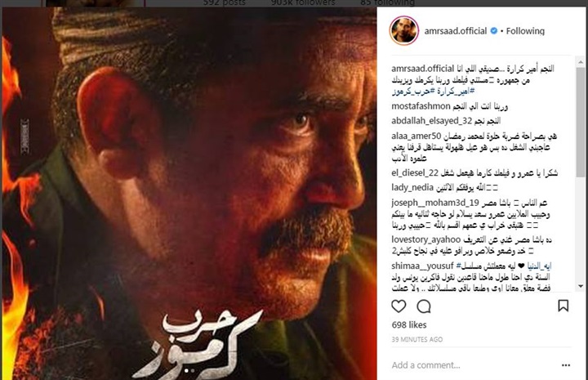
Task: Open mostafashmon commenter profile
Action: point(421,106)
